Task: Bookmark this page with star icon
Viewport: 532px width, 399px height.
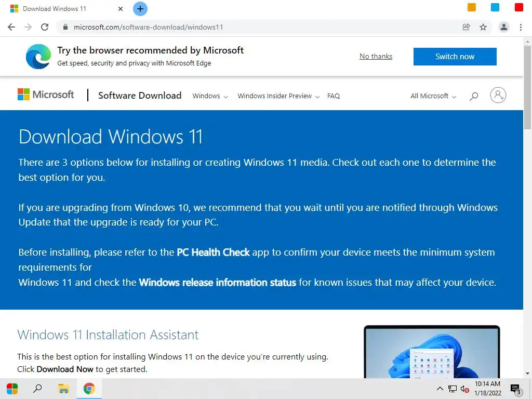Action: [x=483, y=27]
